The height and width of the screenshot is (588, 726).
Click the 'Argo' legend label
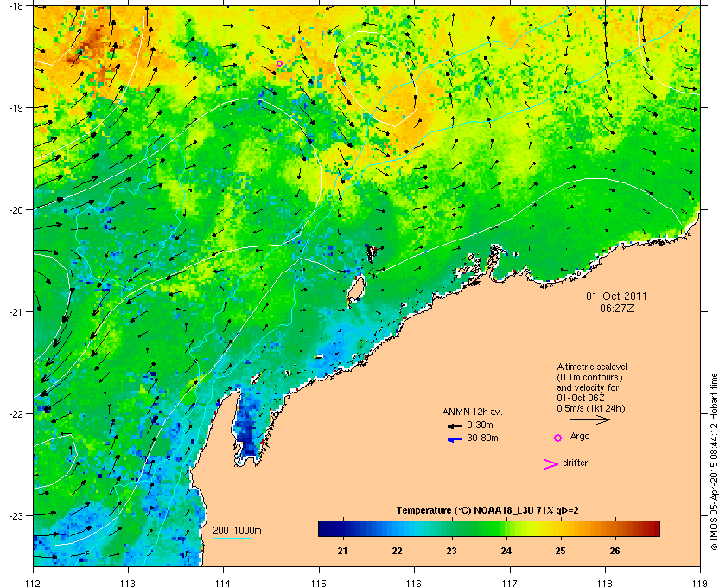click(580, 437)
